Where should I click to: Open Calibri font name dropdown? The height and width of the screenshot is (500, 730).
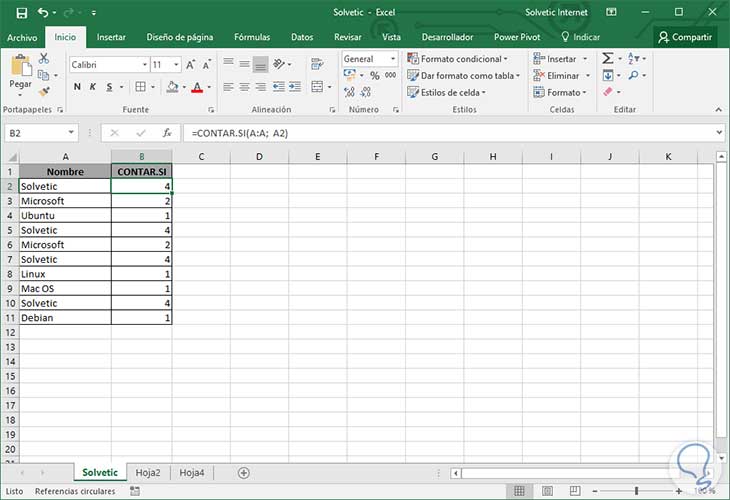point(145,65)
